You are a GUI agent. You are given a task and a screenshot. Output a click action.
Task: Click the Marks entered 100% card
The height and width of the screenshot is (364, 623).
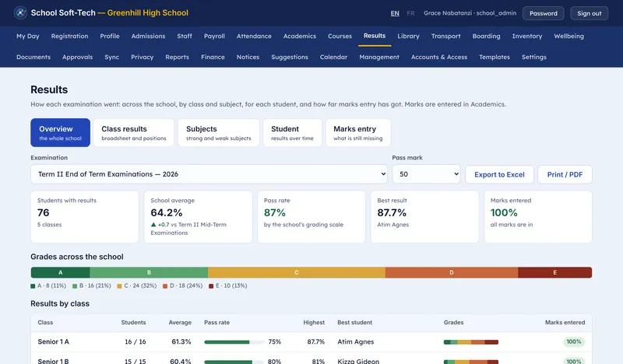tap(538, 217)
